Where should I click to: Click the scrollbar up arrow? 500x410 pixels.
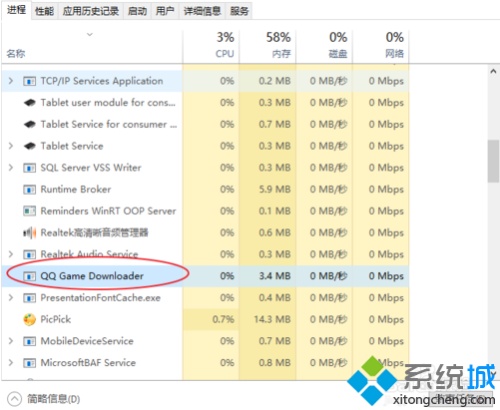[493, 71]
